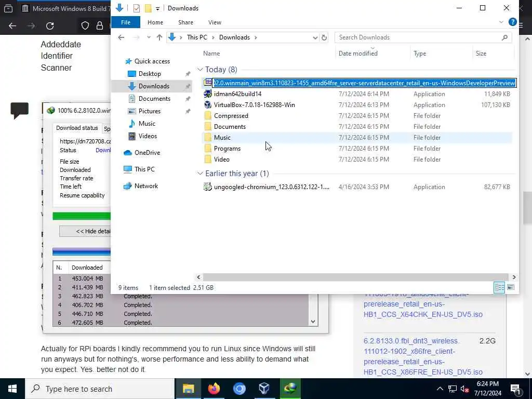Click the Up one level arrow
The width and height of the screenshot is (532, 399).
pyautogui.click(x=159, y=37)
